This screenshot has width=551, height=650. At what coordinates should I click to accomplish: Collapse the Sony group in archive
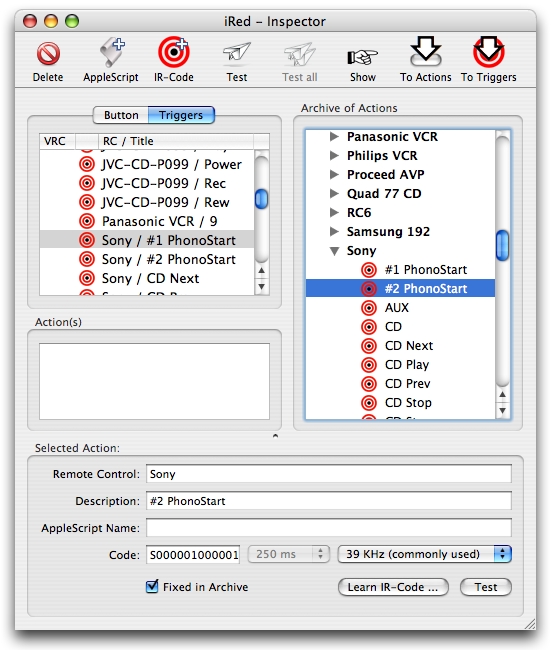(334, 251)
